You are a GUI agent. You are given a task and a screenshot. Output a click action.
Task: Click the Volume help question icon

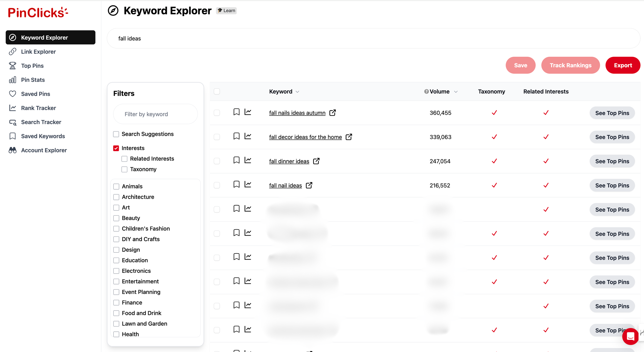[426, 92]
